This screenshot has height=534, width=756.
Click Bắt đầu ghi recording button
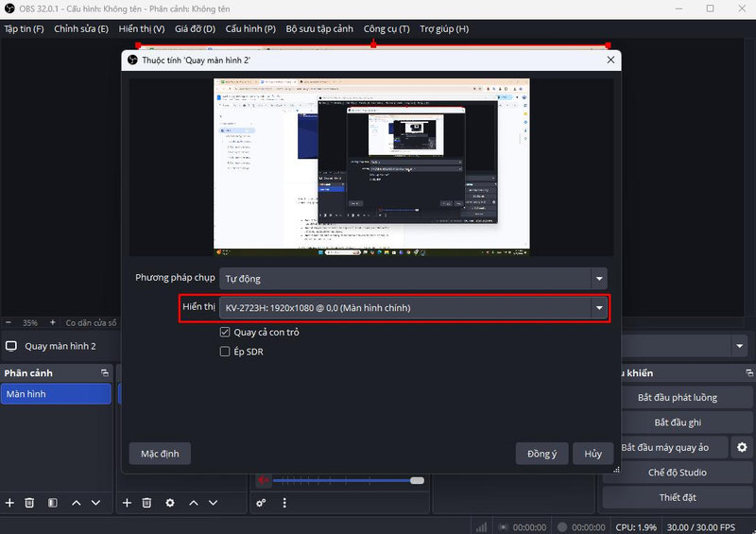[x=677, y=422]
